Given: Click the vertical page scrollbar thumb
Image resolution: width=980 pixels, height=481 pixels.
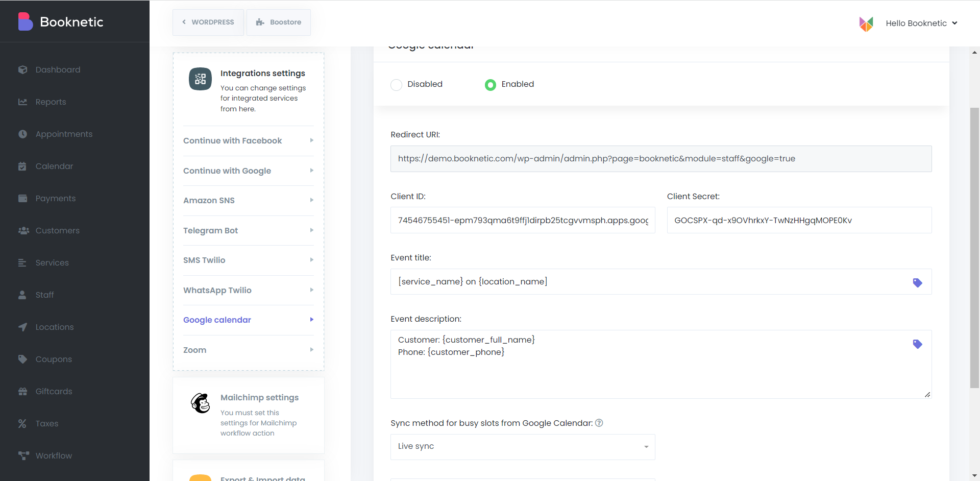Looking at the screenshot, I should coord(974,248).
